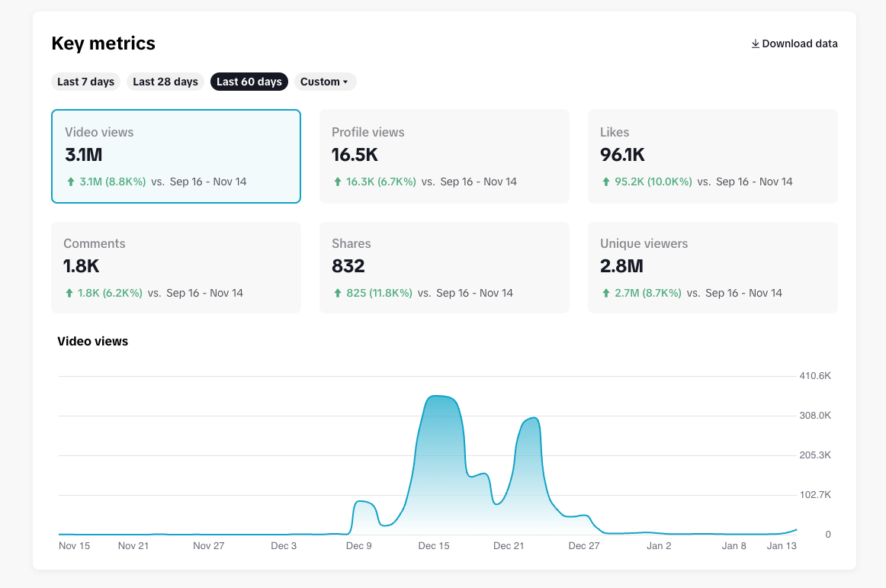The height and width of the screenshot is (588, 886).
Task: Click green up-arrow in Comments card
Action: pyautogui.click(x=69, y=293)
